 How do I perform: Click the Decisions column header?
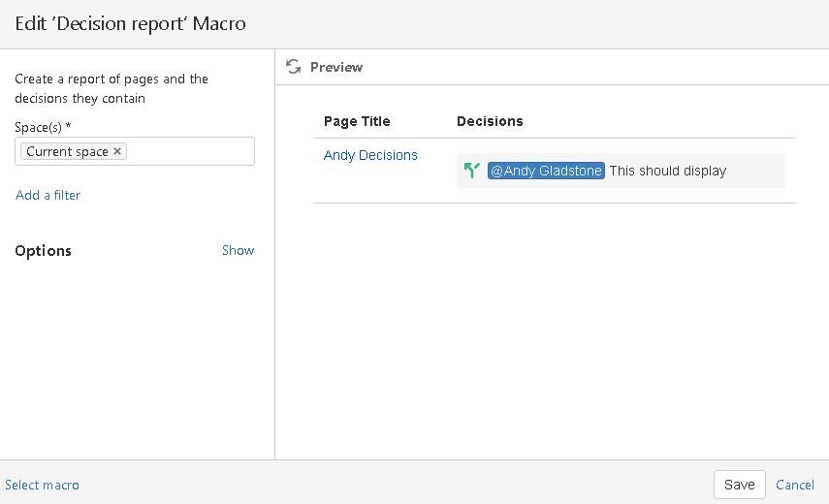click(490, 121)
